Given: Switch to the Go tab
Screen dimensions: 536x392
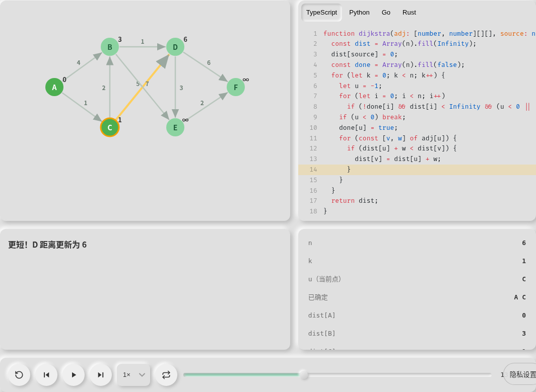Looking at the screenshot, I should [x=386, y=13].
